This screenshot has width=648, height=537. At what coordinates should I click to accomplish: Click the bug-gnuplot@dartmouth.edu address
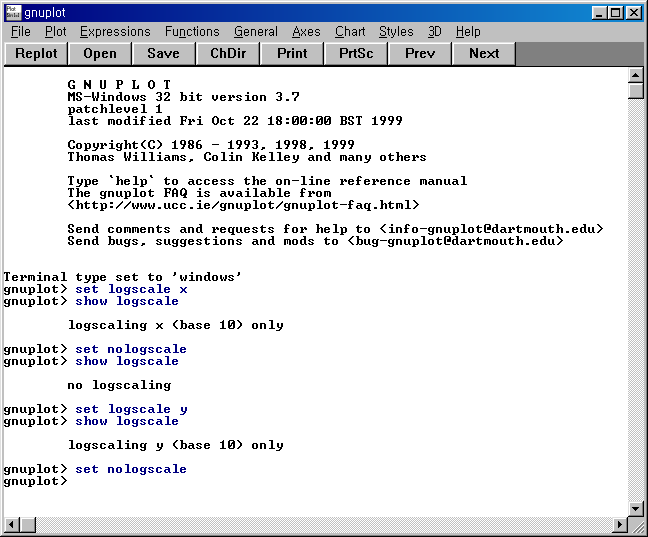[455, 241]
